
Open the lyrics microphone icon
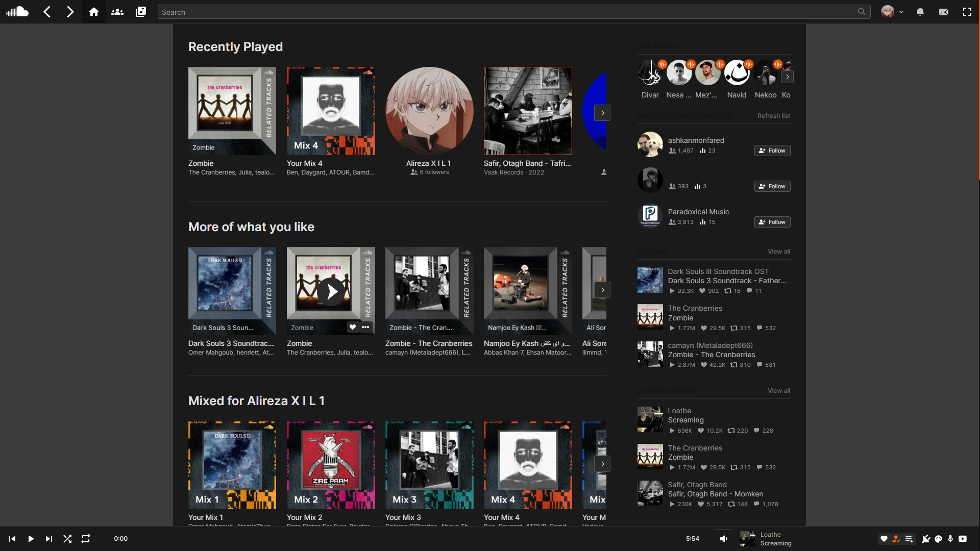click(x=950, y=539)
